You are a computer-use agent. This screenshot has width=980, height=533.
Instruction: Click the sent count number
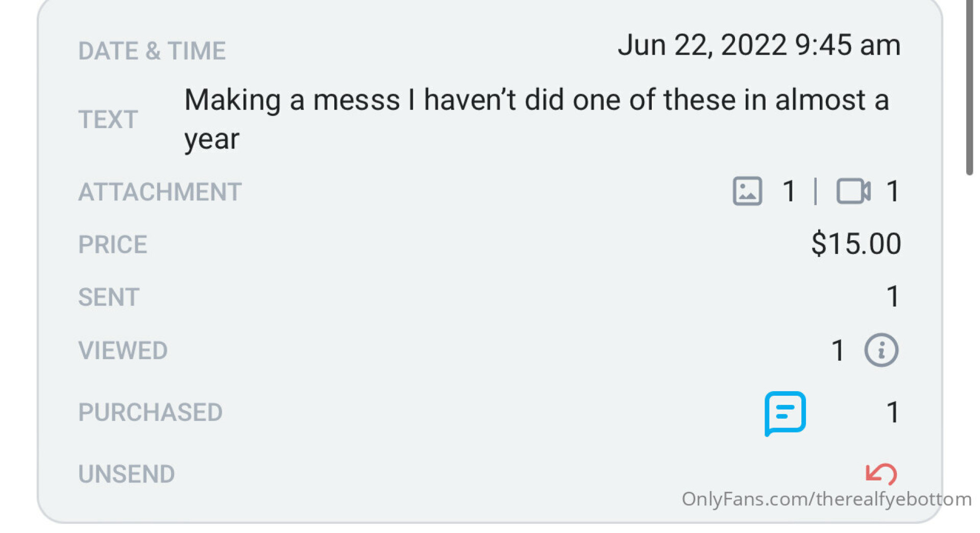893,296
